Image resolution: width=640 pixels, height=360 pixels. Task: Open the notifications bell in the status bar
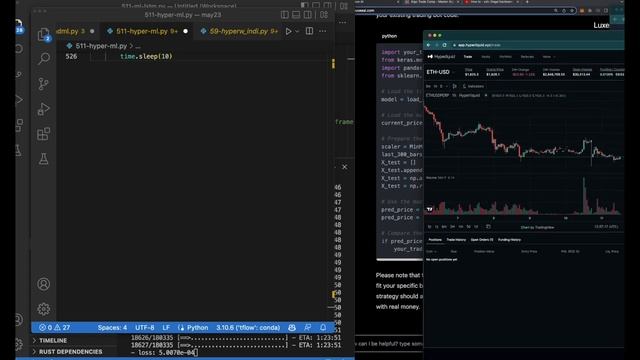click(323, 327)
